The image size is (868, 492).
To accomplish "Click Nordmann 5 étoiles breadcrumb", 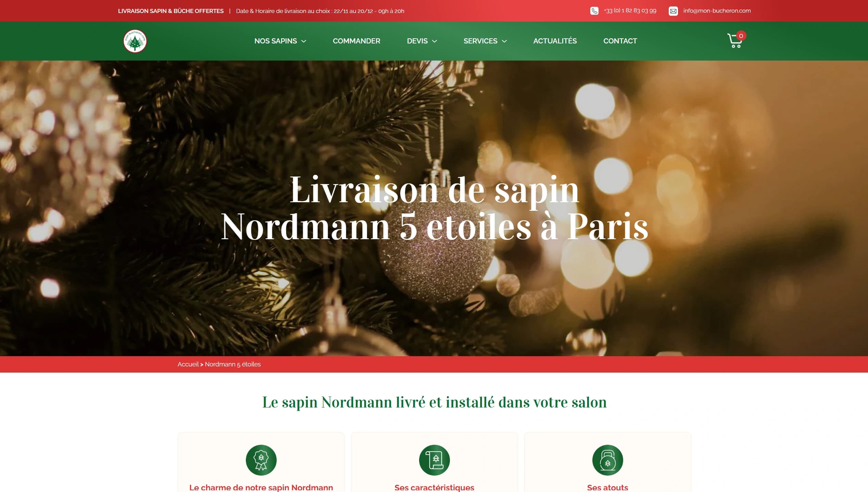I will pos(233,364).
